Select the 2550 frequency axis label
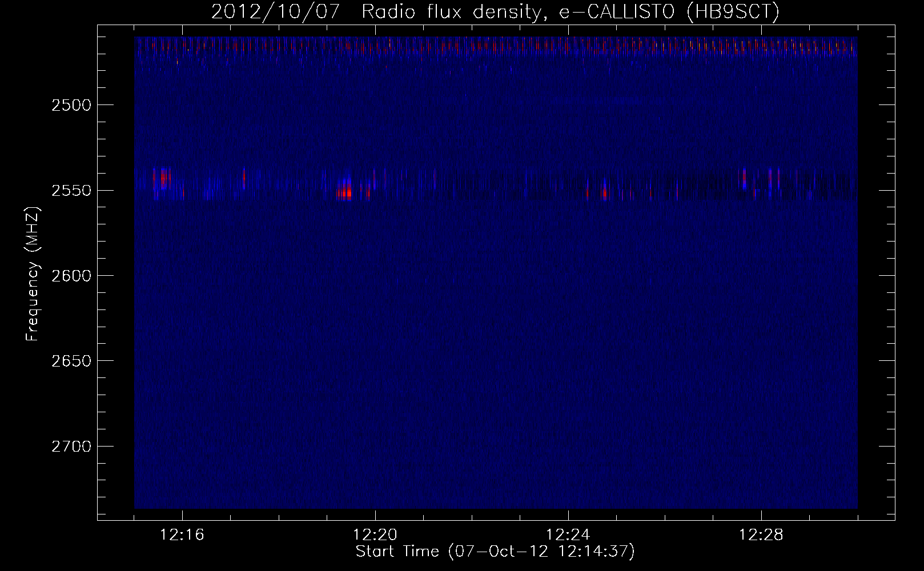Image resolution: width=924 pixels, height=571 pixels. 71,191
